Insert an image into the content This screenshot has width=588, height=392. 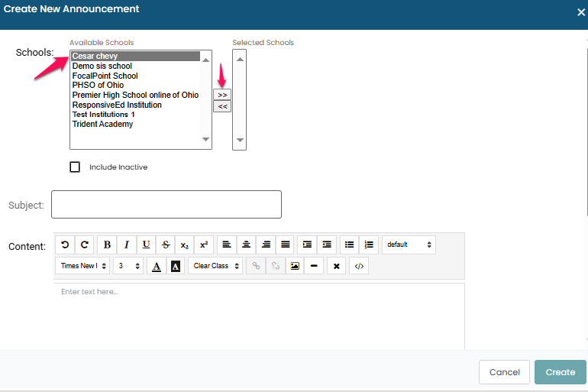(294, 266)
